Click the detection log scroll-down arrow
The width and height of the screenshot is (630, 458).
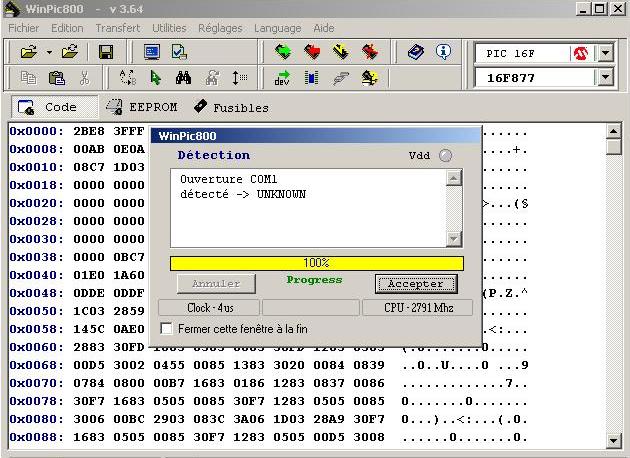coord(454,239)
